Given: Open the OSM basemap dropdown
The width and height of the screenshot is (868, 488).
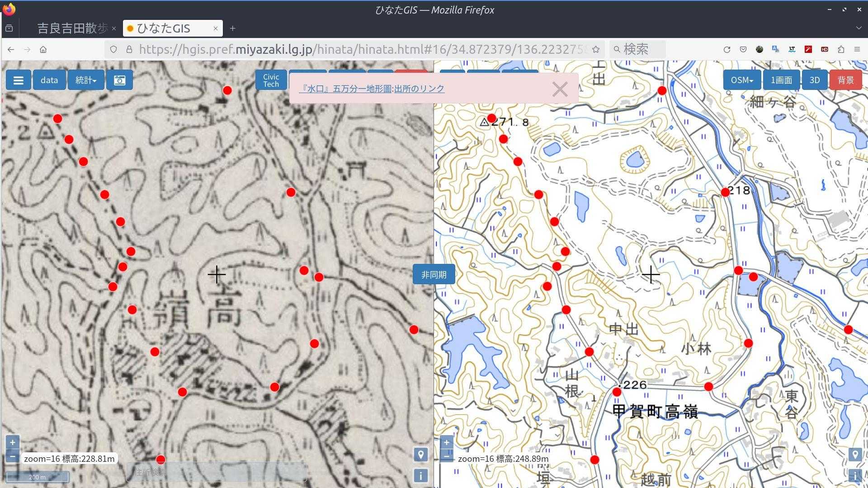Looking at the screenshot, I should (741, 80).
